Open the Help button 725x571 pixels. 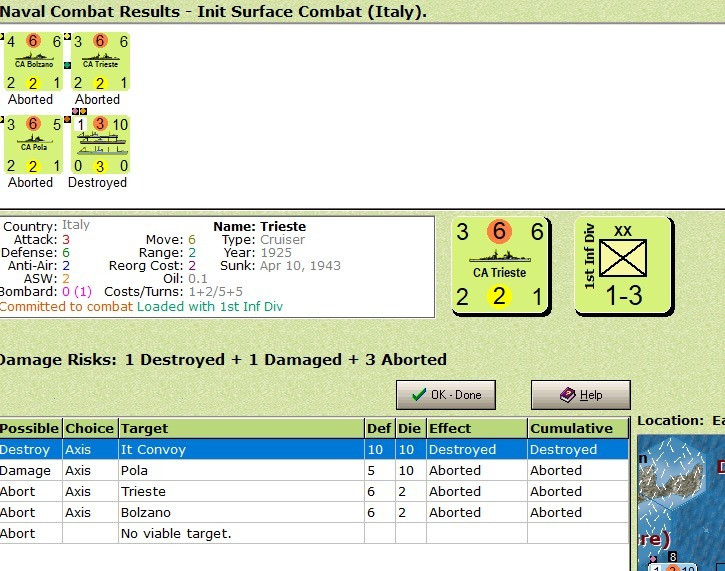(x=581, y=395)
